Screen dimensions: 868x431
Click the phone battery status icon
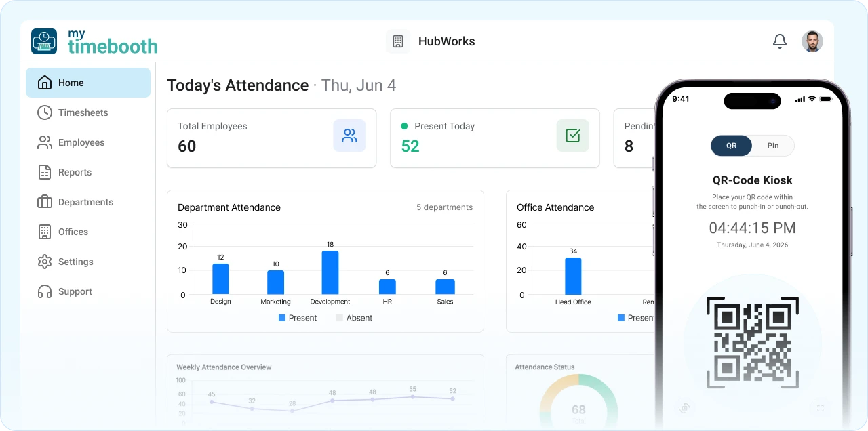(x=825, y=99)
